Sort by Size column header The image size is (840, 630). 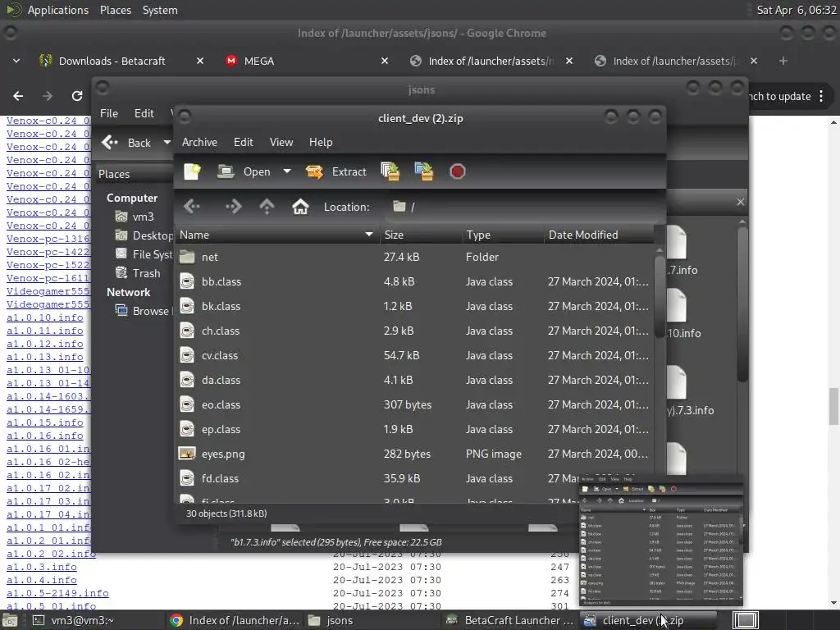click(421, 235)
